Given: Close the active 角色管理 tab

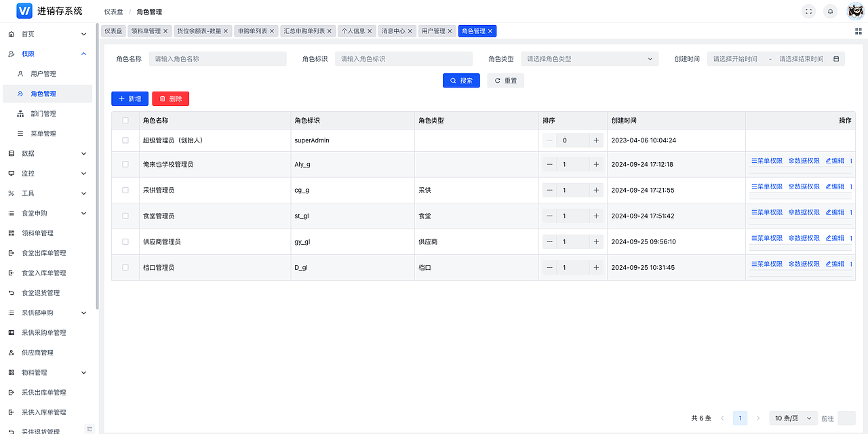Looking at the screenshot, I should pyautogui.click(x=490, y=31).
